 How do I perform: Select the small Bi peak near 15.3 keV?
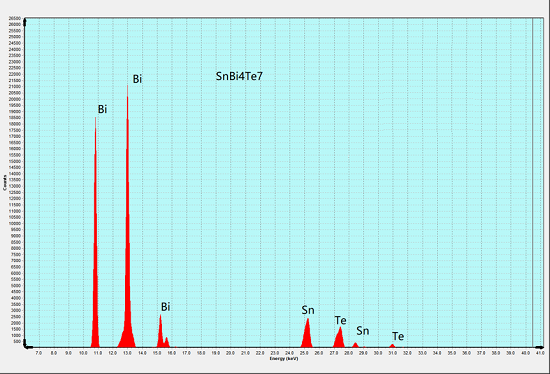tap(161, 331)
